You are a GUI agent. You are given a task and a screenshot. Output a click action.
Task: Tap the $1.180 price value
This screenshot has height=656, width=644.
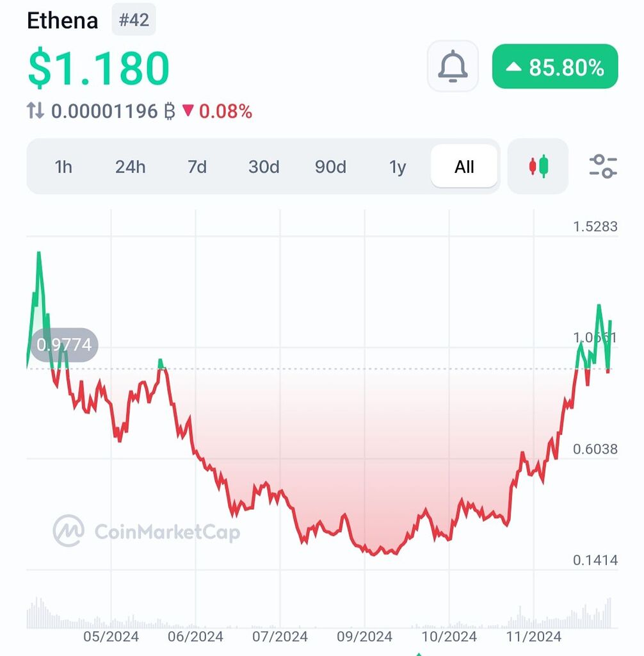(x=99, y=67)
